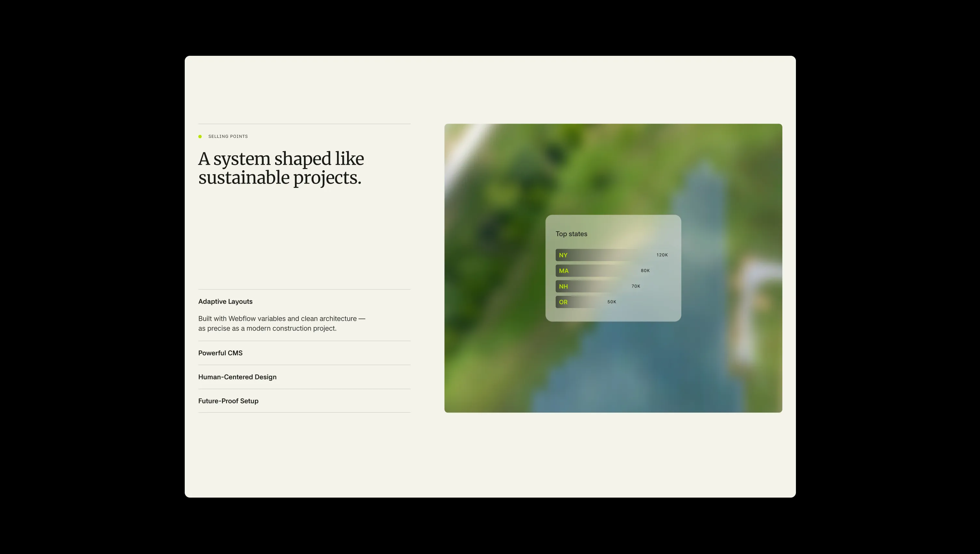Image resolution: width=980 pixels, height=554 pixels.
Task: Click the 'Built with Webflow variables' description text
Action: 282,323
